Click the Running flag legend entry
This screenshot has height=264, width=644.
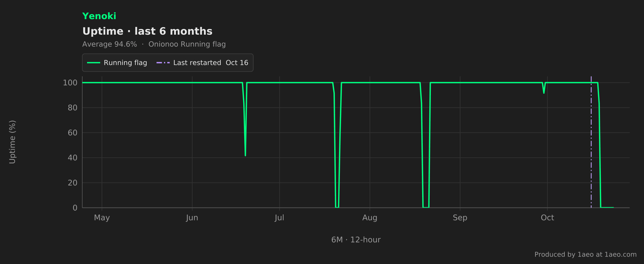tap(117, 63)
